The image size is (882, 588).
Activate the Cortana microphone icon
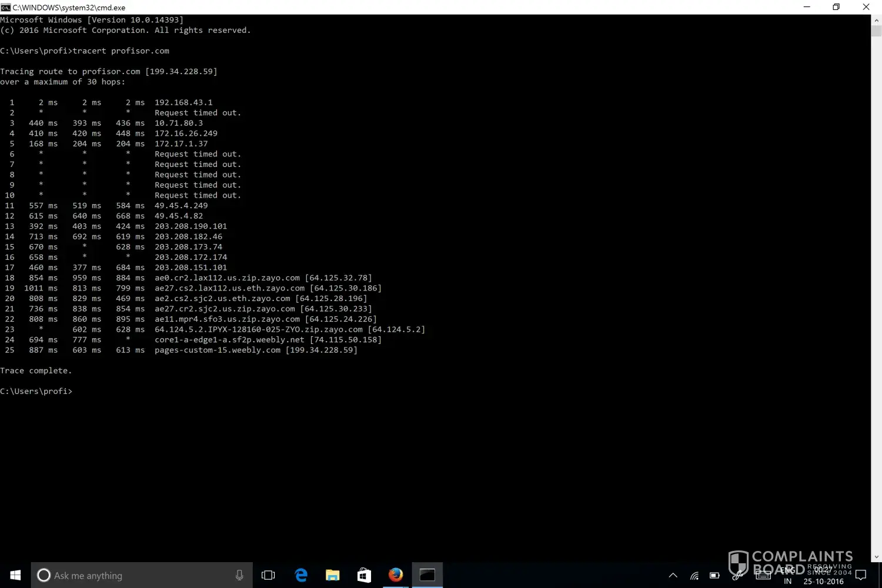239,575
